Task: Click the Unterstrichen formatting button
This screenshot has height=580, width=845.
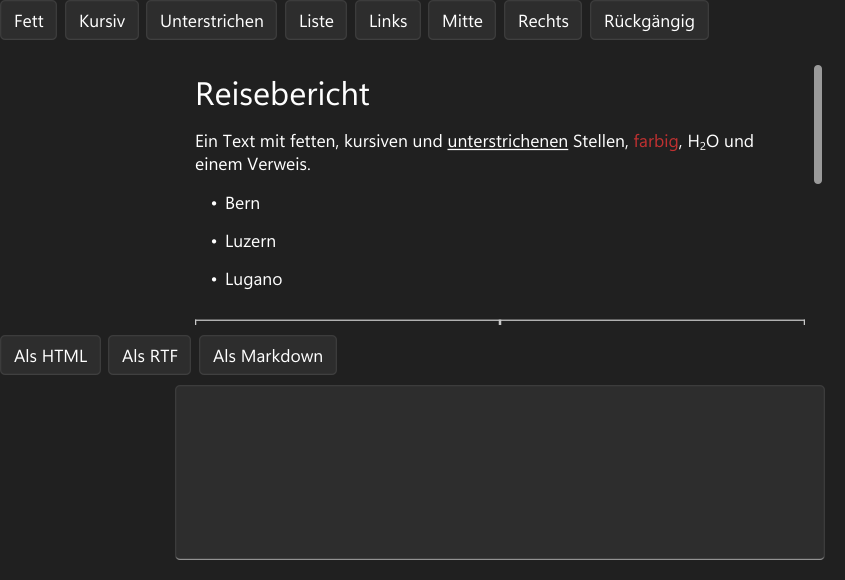Action: click(212, 20)
